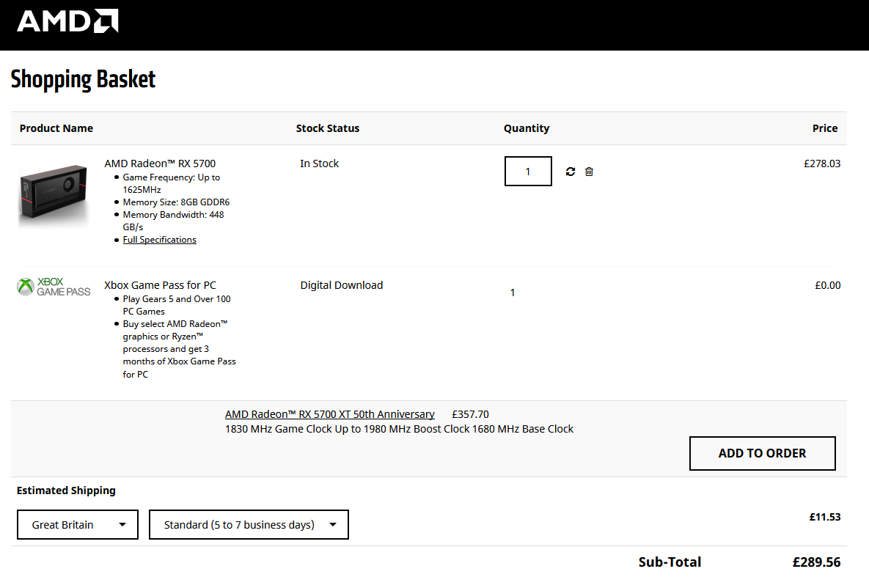Refresh quantity for Radeon RX 5700

point(571,172)
